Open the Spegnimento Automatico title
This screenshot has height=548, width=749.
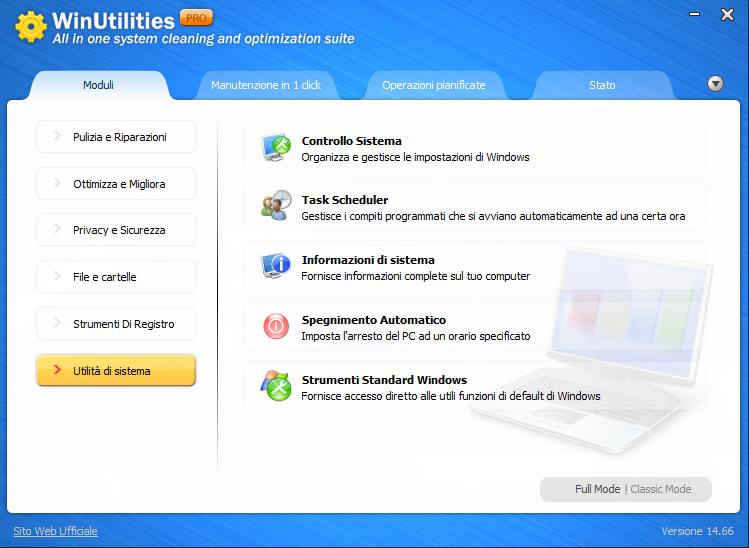point(374,320)
